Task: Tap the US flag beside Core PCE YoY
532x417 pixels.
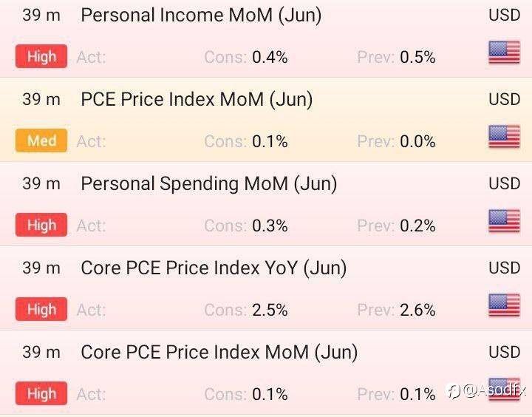Action: click(x=504, y=305)
